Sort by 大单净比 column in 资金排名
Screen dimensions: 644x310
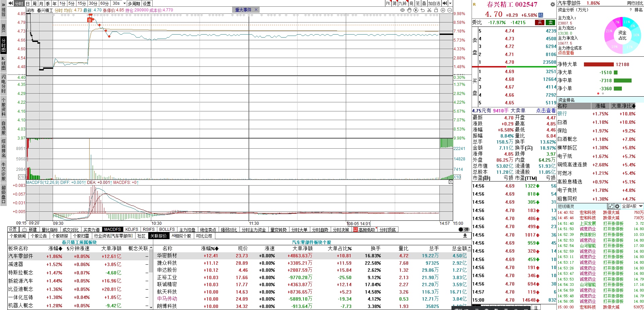click(623, 106)
